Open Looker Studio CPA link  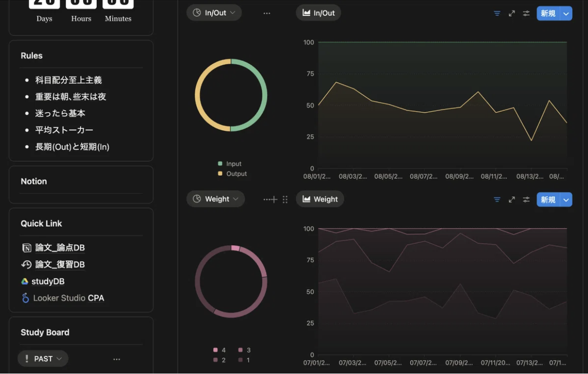point(63,298)
